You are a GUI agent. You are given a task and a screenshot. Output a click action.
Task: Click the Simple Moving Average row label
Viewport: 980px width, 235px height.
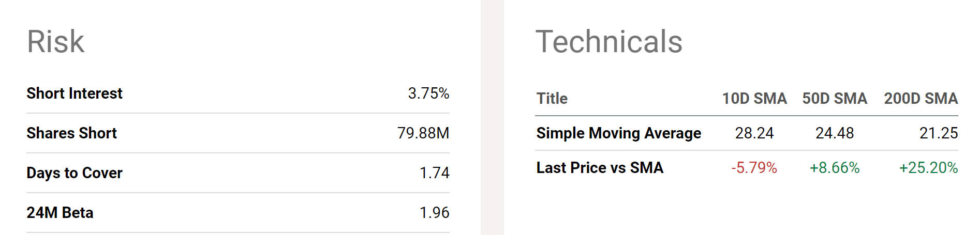618,133
